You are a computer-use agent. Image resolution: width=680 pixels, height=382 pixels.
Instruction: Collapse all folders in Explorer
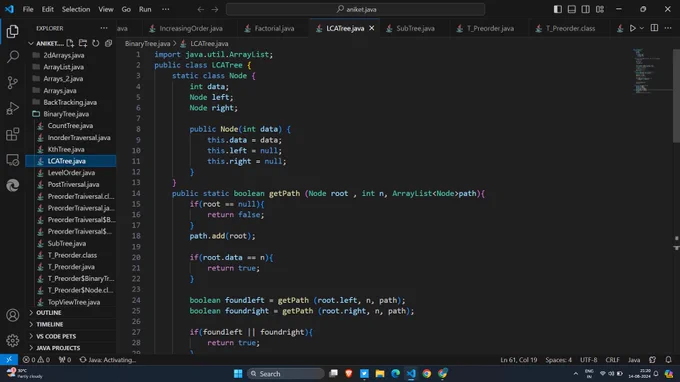[x=108, y=43]
